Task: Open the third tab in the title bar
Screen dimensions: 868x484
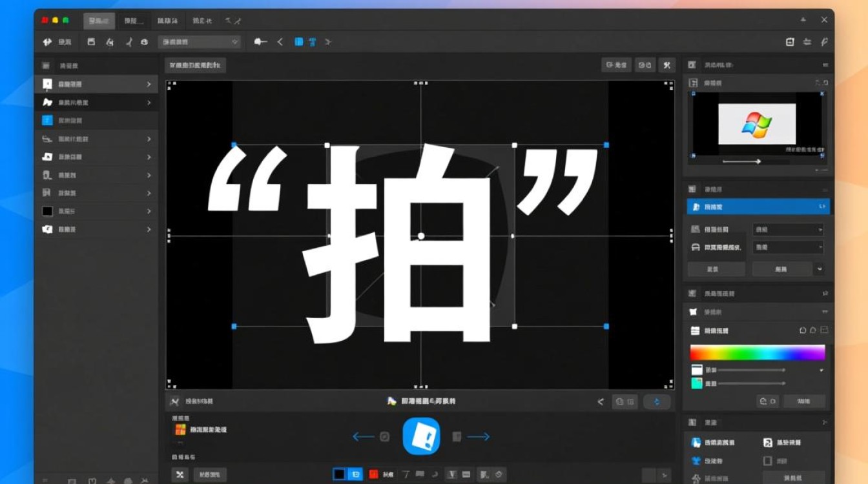Action: tap(168, 21)
